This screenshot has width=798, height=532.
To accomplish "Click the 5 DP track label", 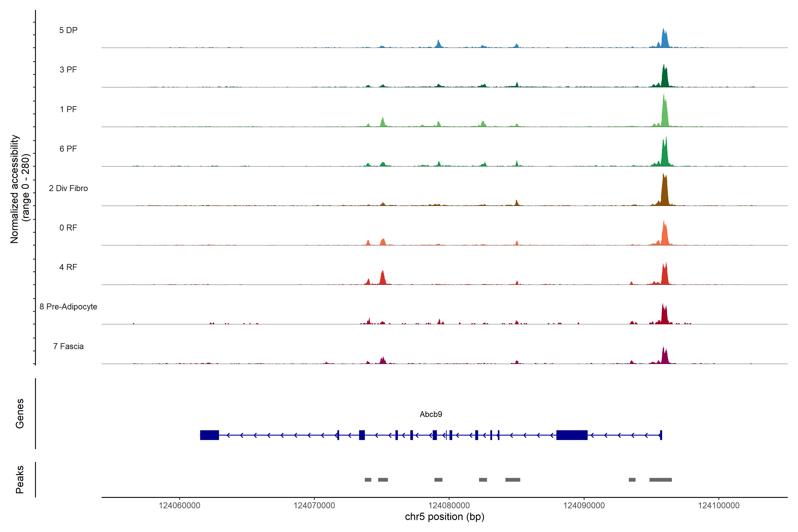I will pos(68,30).
